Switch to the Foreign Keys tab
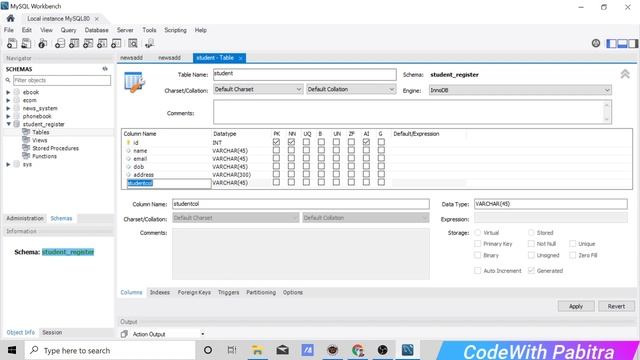Viewport: 640px width, 360px height. pos(194,292)
